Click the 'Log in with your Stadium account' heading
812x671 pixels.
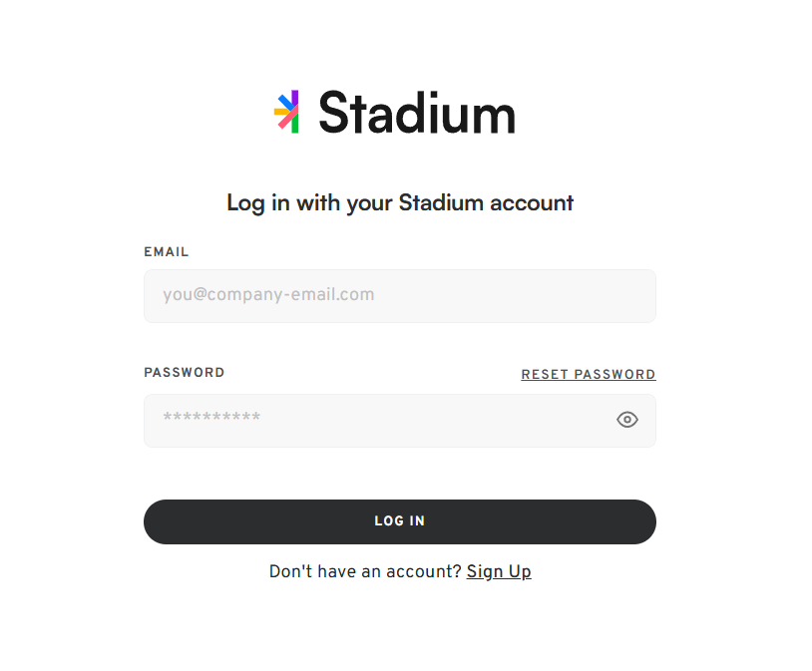coord(400,203)
